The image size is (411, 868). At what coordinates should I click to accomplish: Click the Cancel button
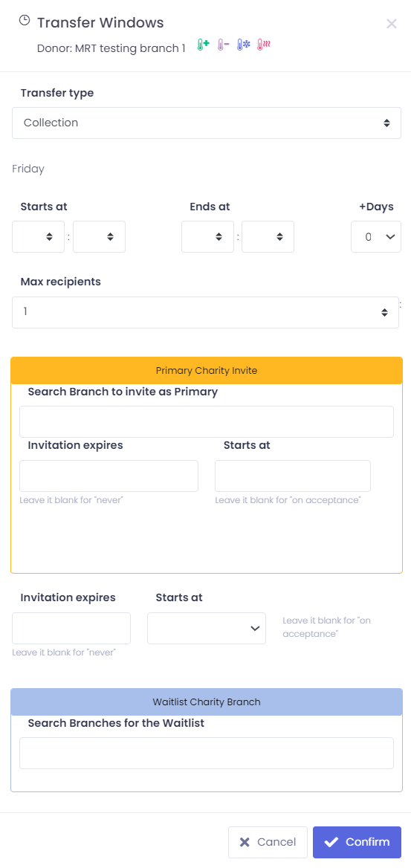[268, 842]
